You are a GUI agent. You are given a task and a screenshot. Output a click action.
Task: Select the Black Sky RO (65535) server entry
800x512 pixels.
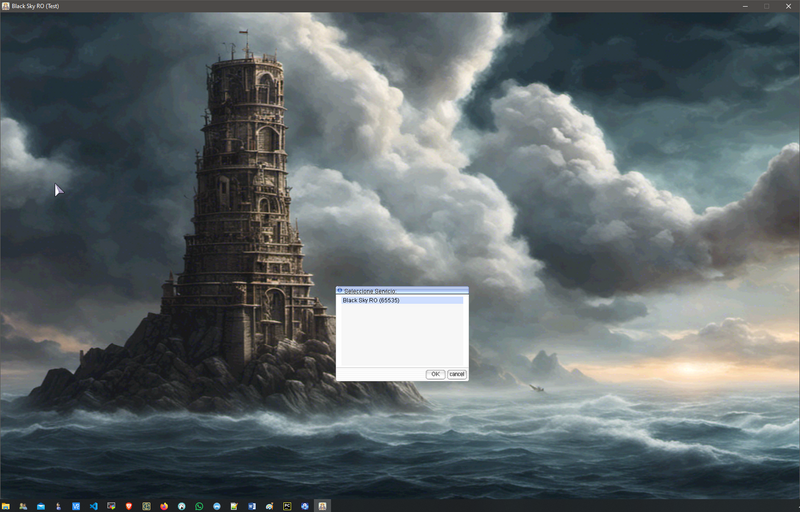coord(401,300)
